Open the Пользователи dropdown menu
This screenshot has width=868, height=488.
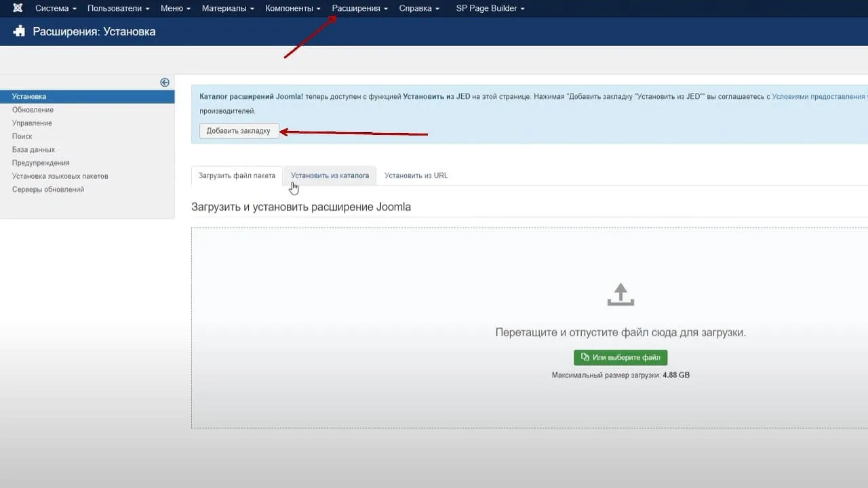(x=118, y=8)
